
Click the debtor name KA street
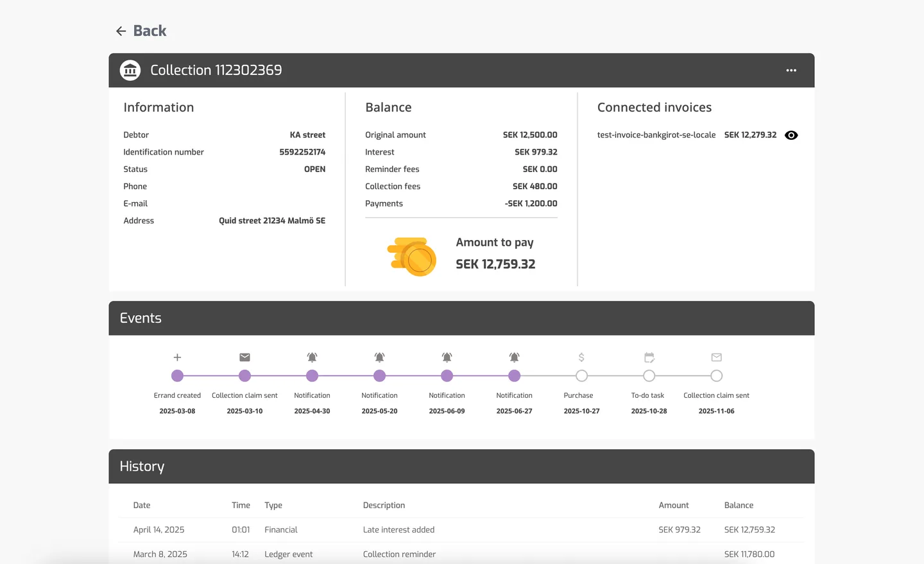tap(307, 135)
